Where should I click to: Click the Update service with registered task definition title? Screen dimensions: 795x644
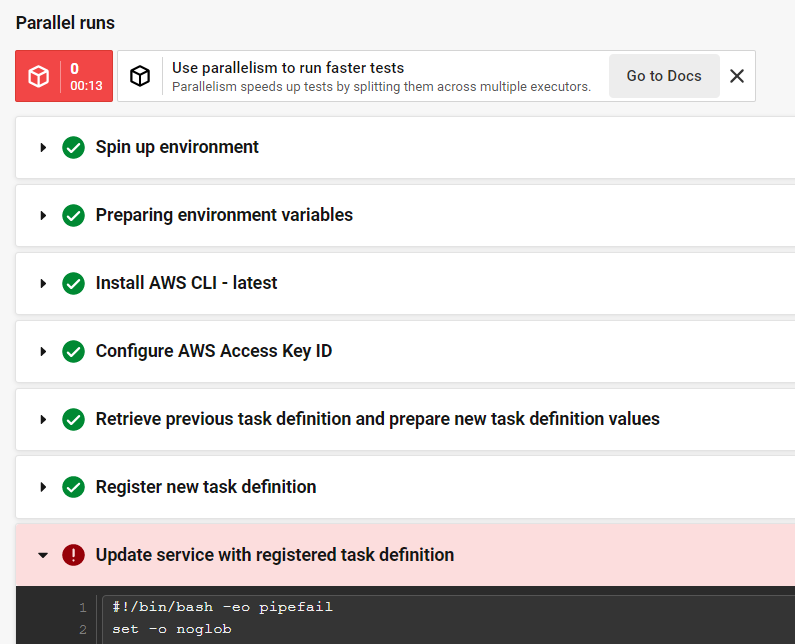coord(275,555)
